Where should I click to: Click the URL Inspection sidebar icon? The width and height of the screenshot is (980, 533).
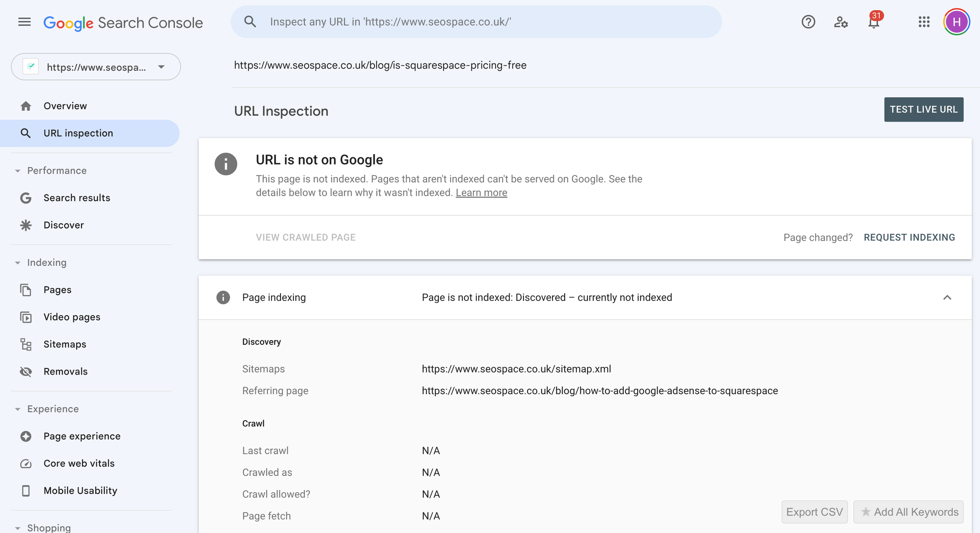(x=24, y=133)
